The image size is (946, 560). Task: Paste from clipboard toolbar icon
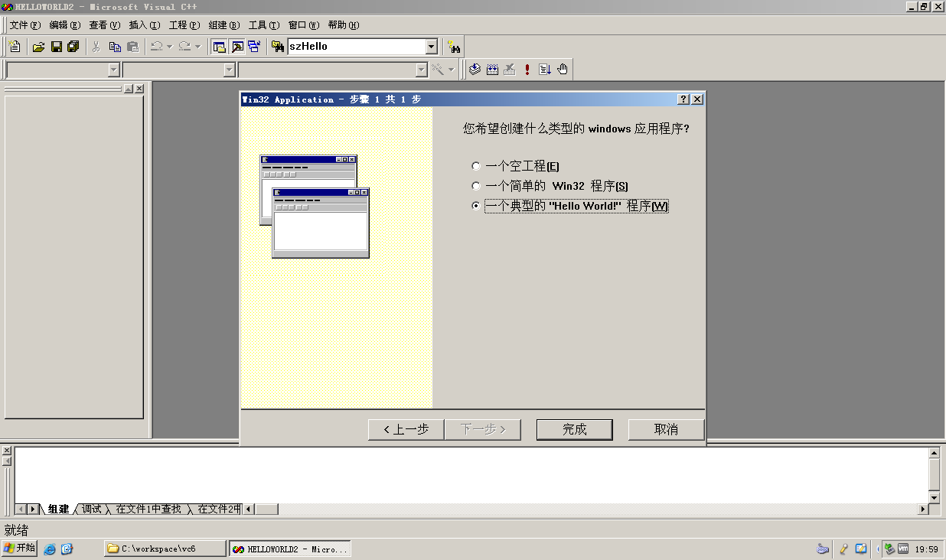tap(132, 47)
